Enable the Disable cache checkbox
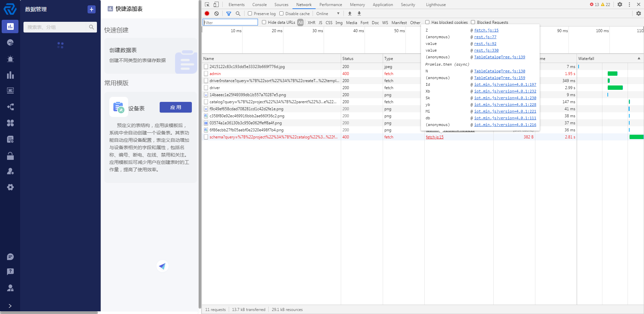 (x=281, y=13)
